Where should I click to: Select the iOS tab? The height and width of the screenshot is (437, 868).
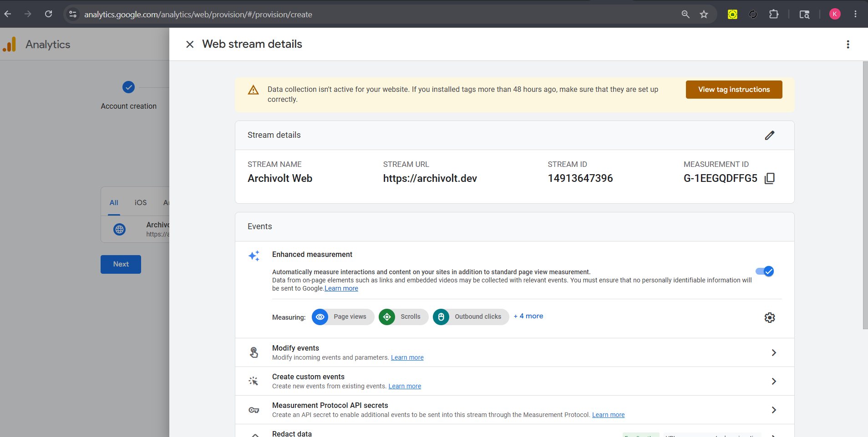[x=141, y=203]
